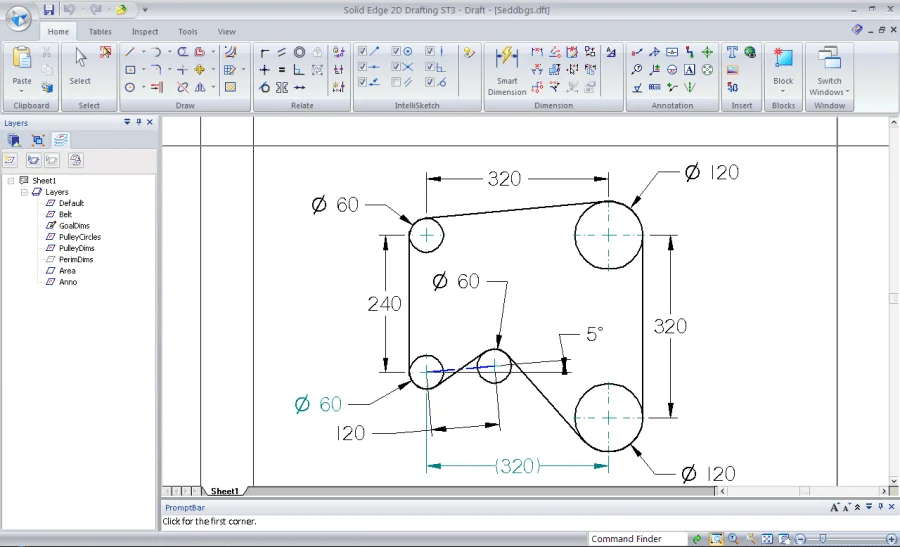Open the Paste dropdown arrow
Screen dimensions: 900x547
22,91
